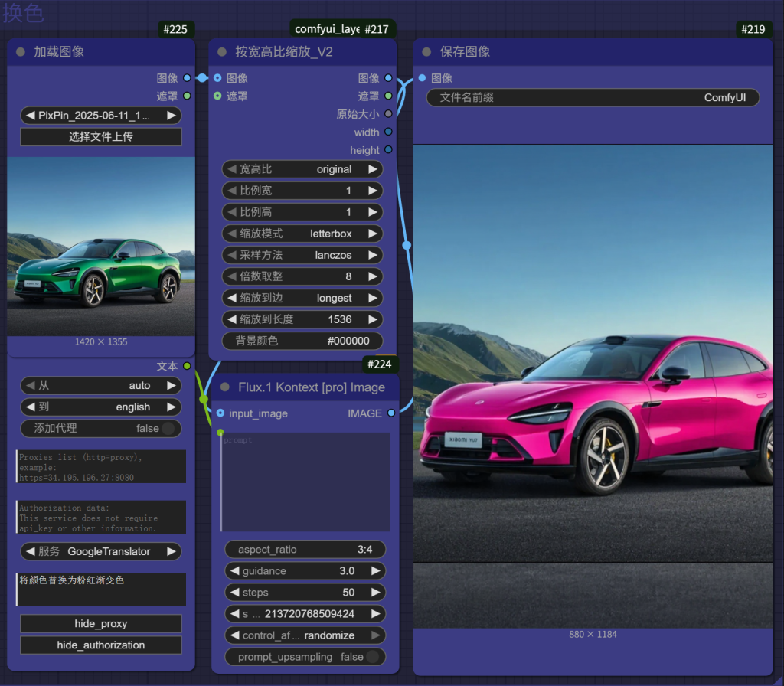Click the 选择文件上传 button
The height and width of the screenshot is (686, 784).
[x=100, y=137]
